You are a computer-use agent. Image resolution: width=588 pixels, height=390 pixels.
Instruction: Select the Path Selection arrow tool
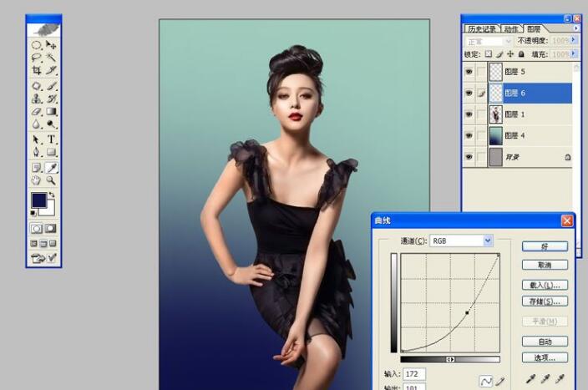(36, 139)
